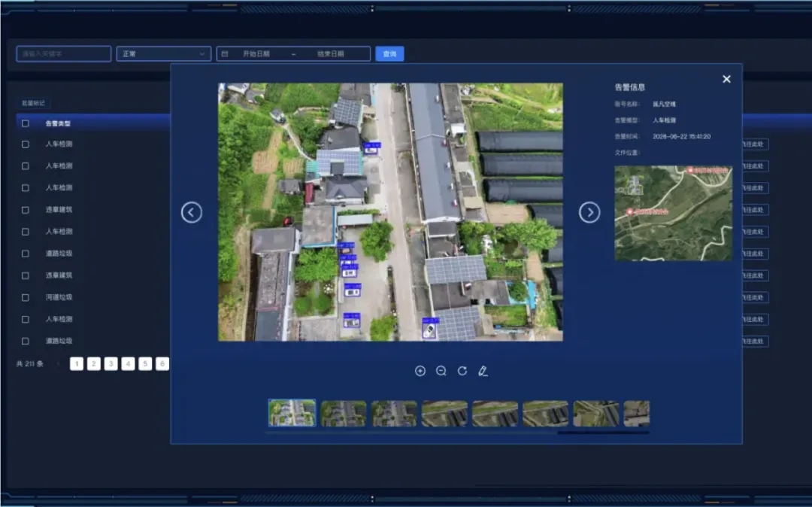Viewport: 812px width, 507px height.
Task: Click the blue 查询 search button
Action: click(389, 54)
